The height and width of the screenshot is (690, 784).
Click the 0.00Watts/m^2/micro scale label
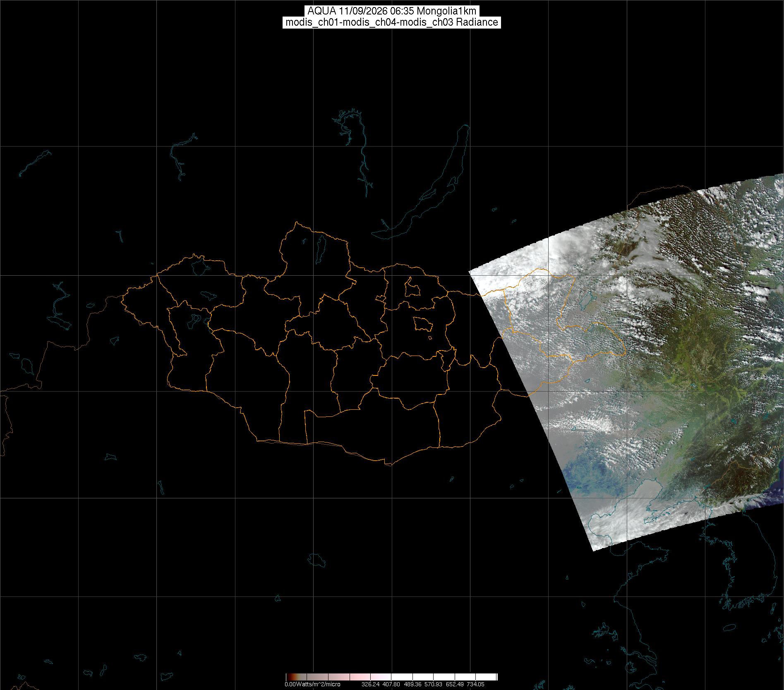tap(312, 685)
